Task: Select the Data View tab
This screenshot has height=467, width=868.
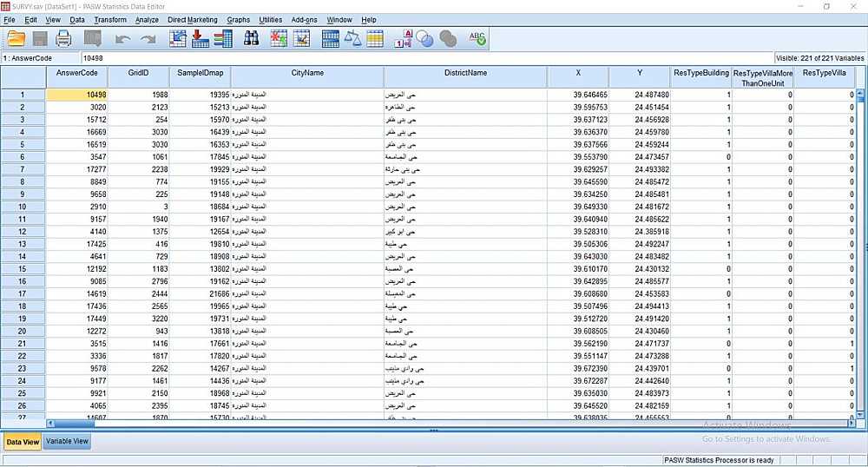Action: 23,442
